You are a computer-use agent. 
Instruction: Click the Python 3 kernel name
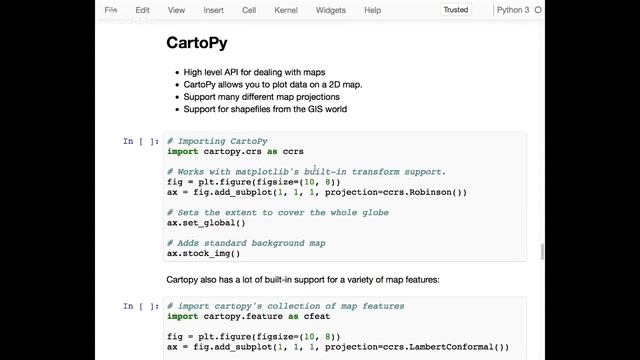pos(513,10)
